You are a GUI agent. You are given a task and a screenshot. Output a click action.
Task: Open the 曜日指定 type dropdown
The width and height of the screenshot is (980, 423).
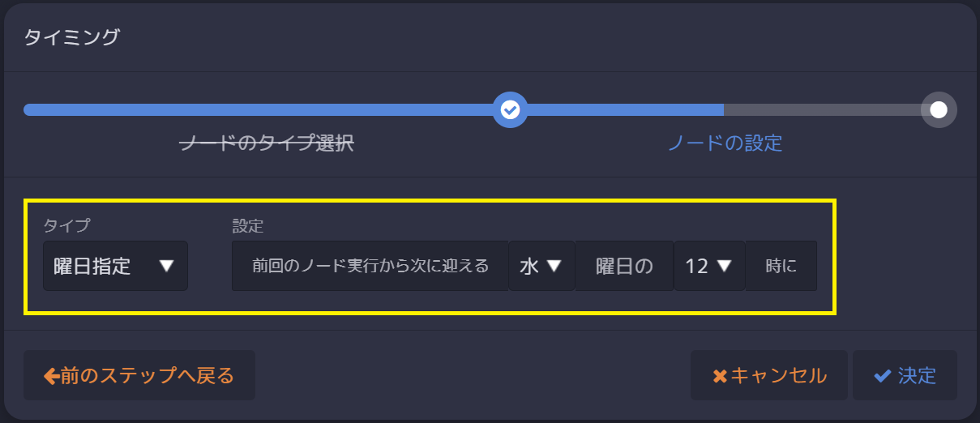tap(115, 266)
